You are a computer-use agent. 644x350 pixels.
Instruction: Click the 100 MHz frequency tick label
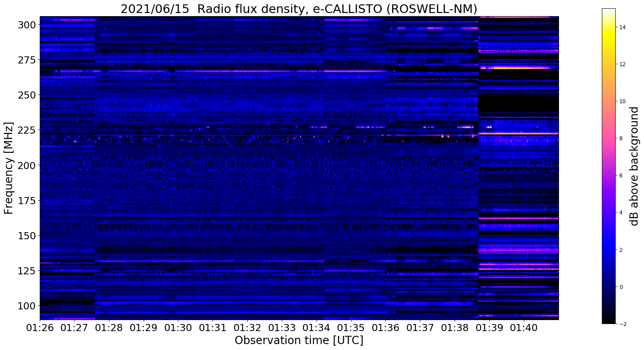(27, 305)
